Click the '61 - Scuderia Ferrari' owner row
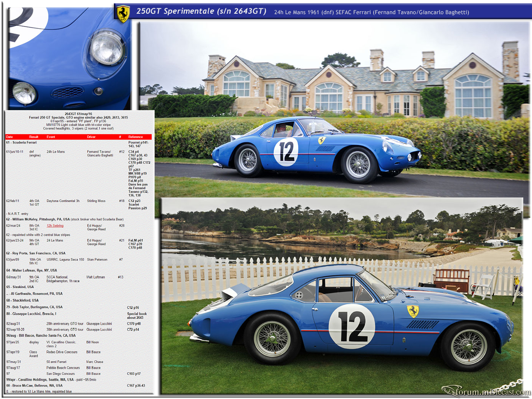This screenshot has width=532, height=399. 21,143
